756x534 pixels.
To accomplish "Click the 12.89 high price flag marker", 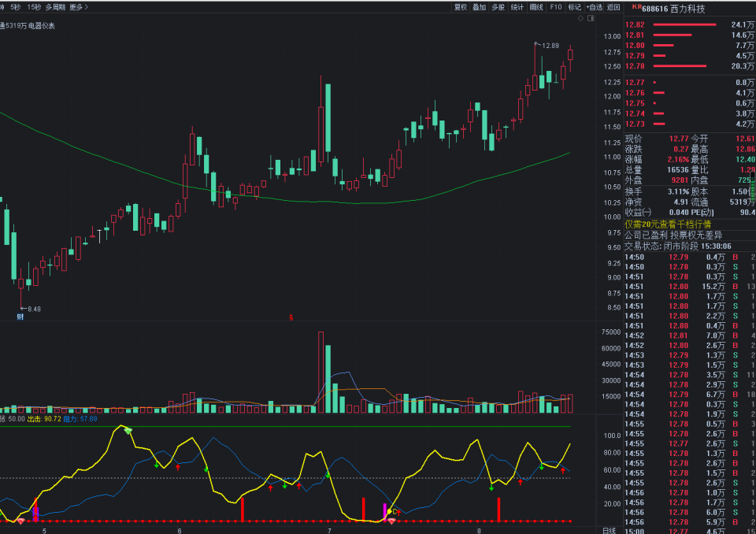I will tap(549, 46).
